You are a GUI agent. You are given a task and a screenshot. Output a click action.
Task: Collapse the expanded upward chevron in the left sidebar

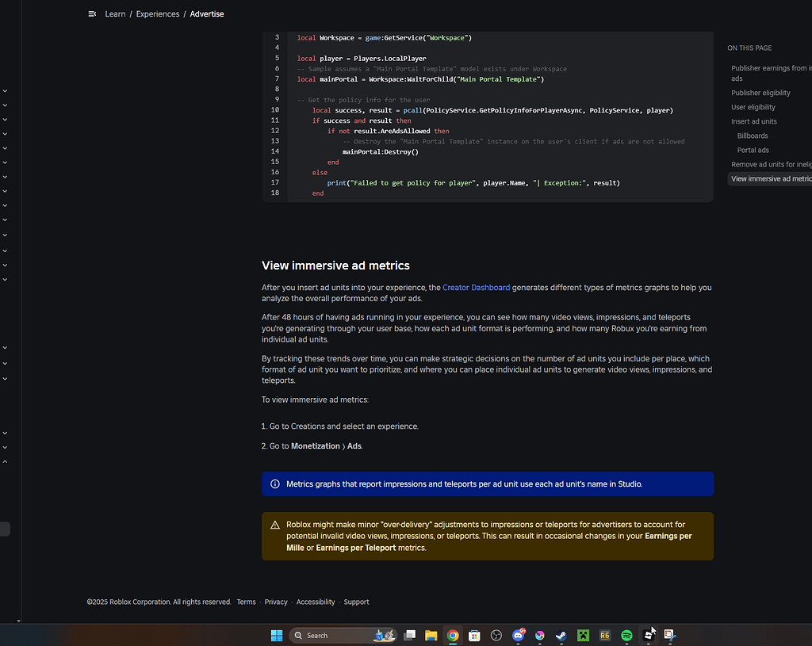5,461
